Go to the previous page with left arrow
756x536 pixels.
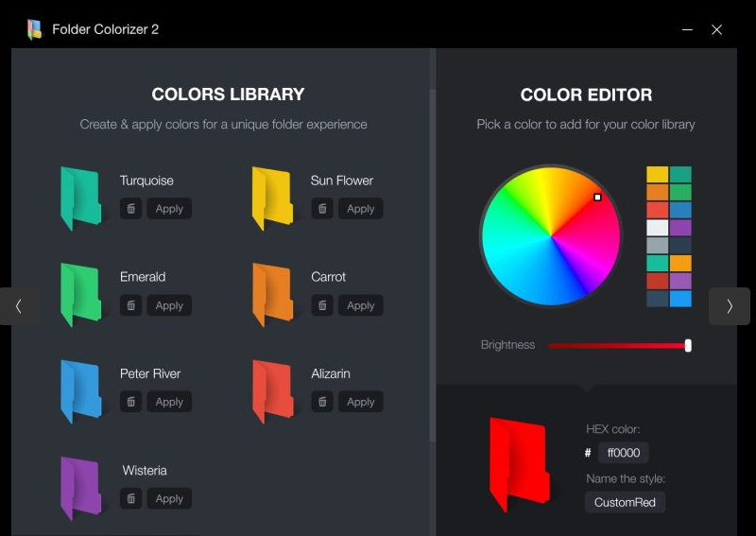coord(19,306)
